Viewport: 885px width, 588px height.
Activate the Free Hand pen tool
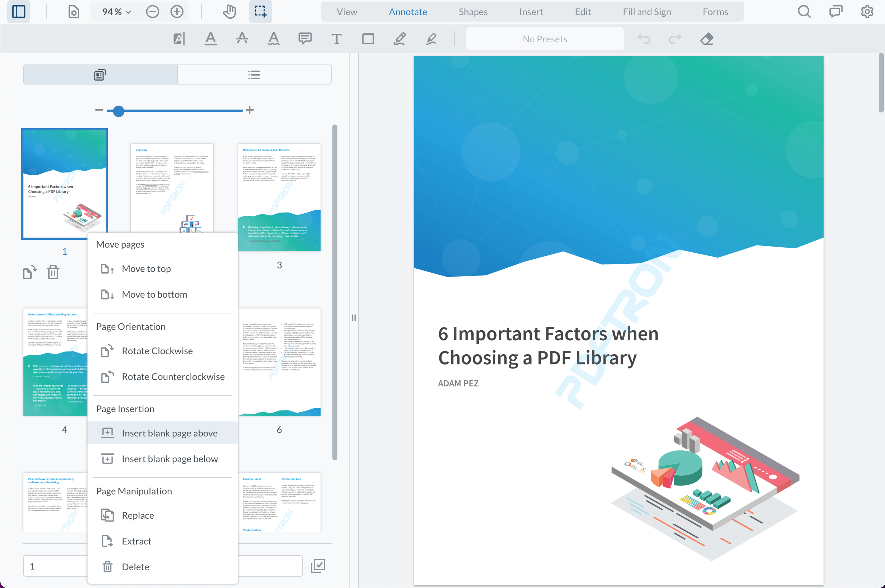coord(399,39)
